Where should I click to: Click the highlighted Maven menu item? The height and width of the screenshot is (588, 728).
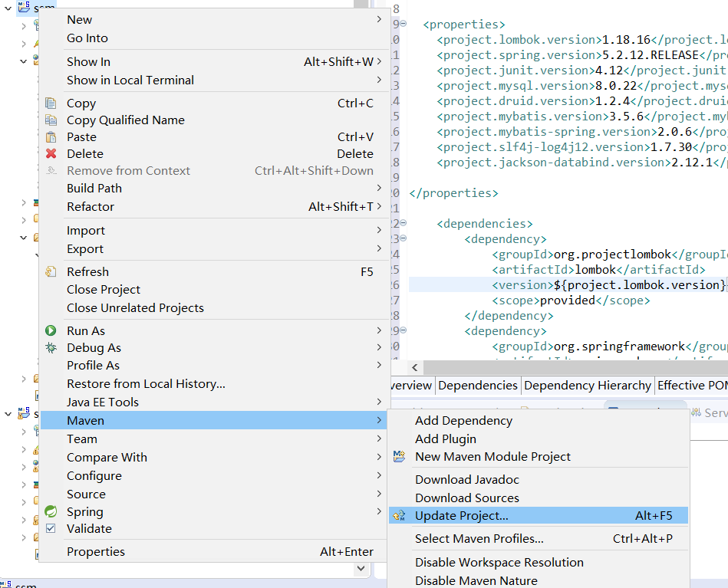(x=213, y=420)
